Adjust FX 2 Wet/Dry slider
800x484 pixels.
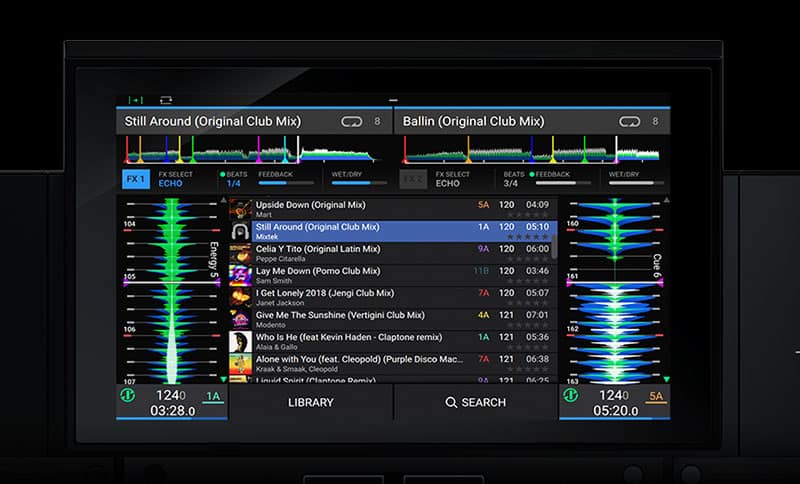point(636,183)
